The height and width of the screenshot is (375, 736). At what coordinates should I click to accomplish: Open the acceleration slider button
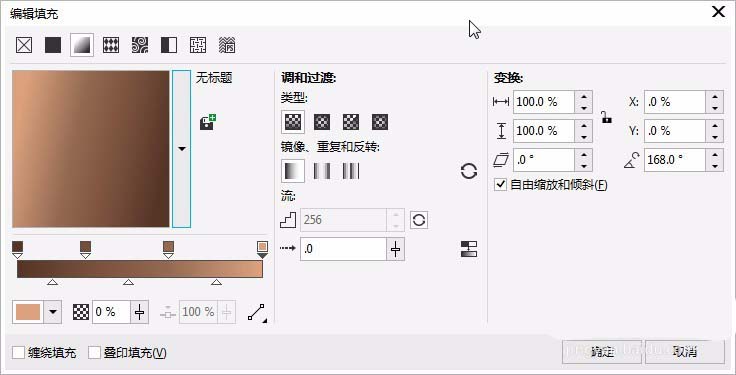coord(395,249)
